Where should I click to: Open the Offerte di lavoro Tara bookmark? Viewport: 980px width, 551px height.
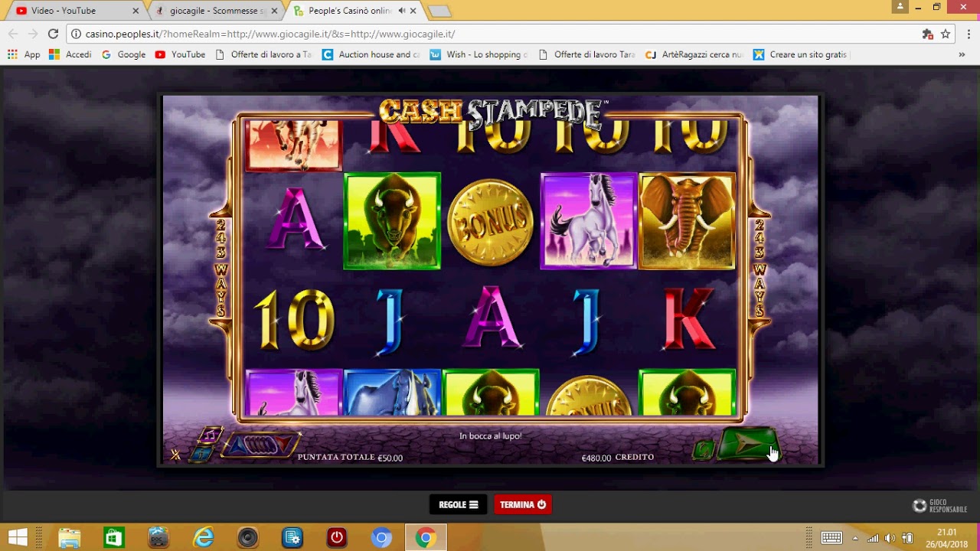click(587, 54)
